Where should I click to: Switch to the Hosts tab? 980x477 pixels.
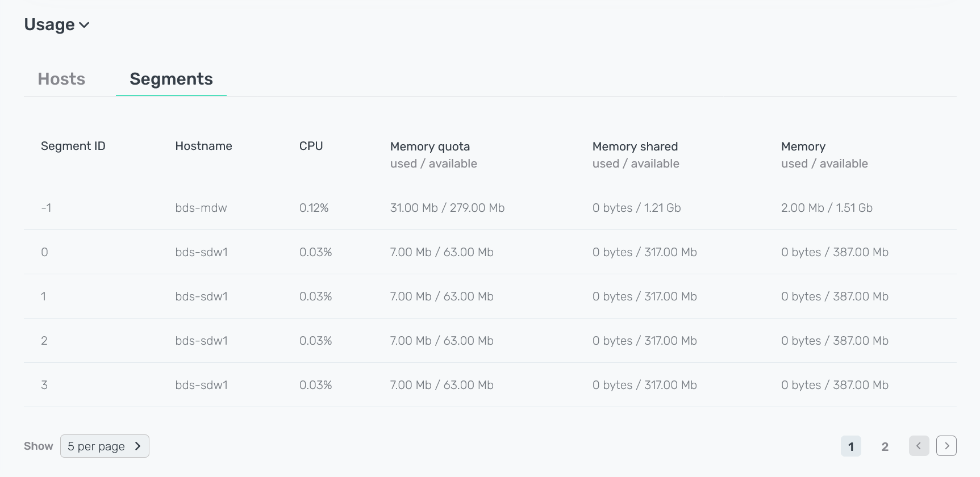(x=61, y=79)
